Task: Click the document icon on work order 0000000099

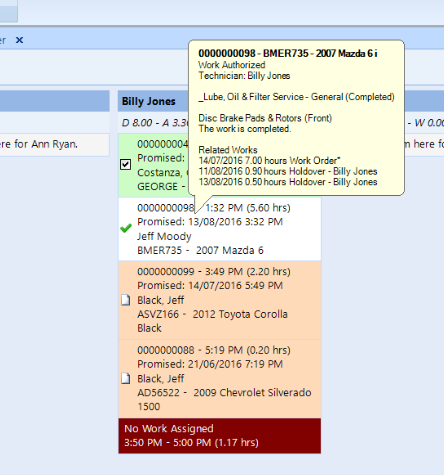Action: 125,300
